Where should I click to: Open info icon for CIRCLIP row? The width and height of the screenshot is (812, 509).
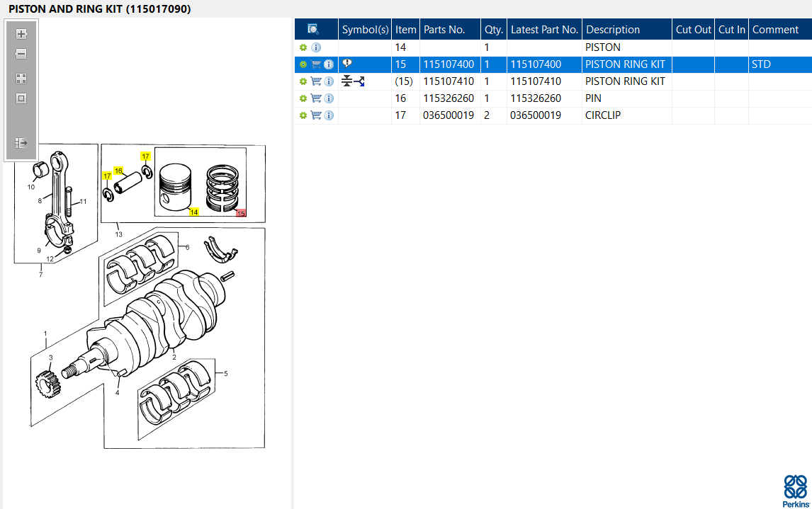329,115
